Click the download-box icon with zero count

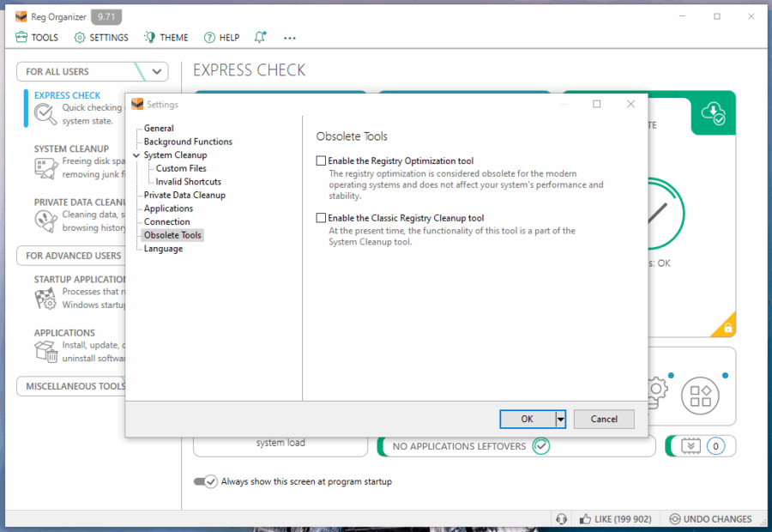click(691, 446)
